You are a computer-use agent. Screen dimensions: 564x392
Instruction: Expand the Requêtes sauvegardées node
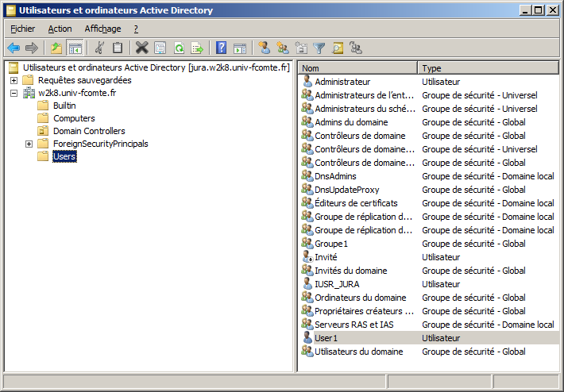(14, 80)
